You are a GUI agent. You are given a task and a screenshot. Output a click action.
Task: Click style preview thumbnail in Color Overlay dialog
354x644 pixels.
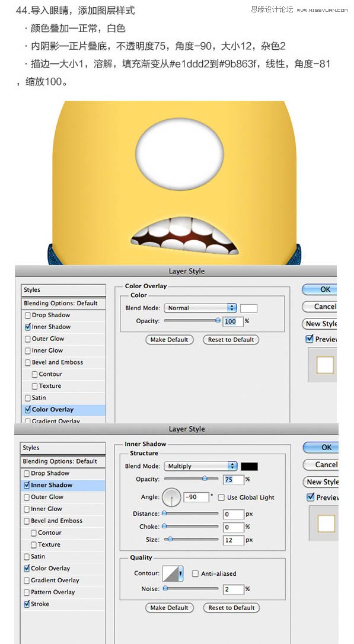(x=325, y=365)
